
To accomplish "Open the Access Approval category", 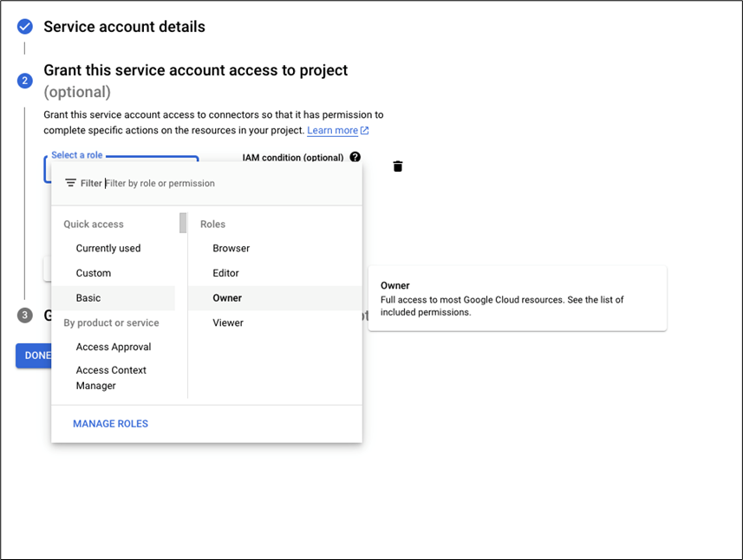I will 114,347.
